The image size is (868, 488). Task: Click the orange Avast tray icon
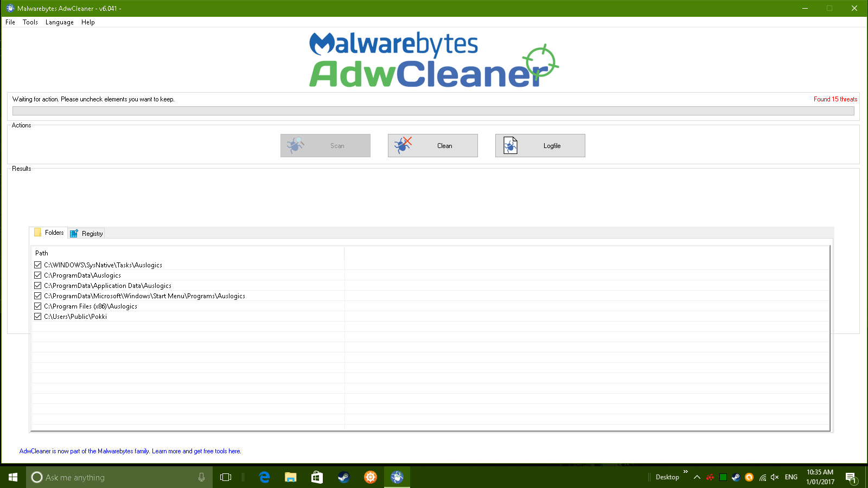click(x=749, y=477)
